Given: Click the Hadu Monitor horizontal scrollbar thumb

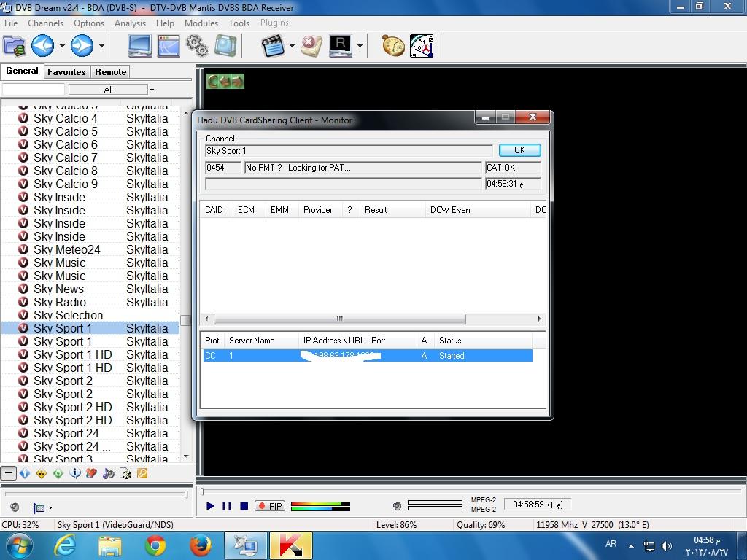Looking at the screenshot, I should 340,319.
